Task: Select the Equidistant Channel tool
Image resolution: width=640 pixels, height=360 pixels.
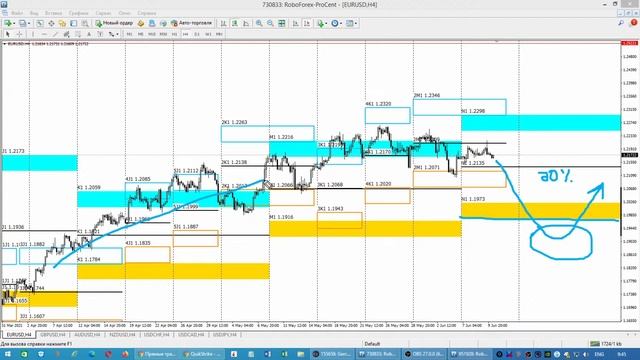Action: [x=67, y=34]
